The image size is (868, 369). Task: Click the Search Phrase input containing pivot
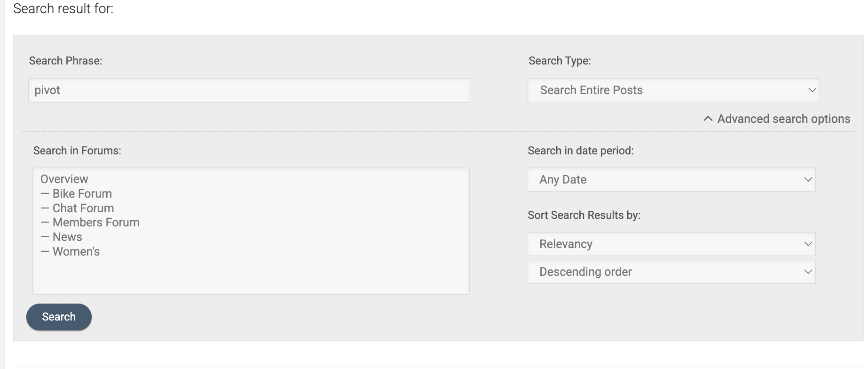point(249,90)
